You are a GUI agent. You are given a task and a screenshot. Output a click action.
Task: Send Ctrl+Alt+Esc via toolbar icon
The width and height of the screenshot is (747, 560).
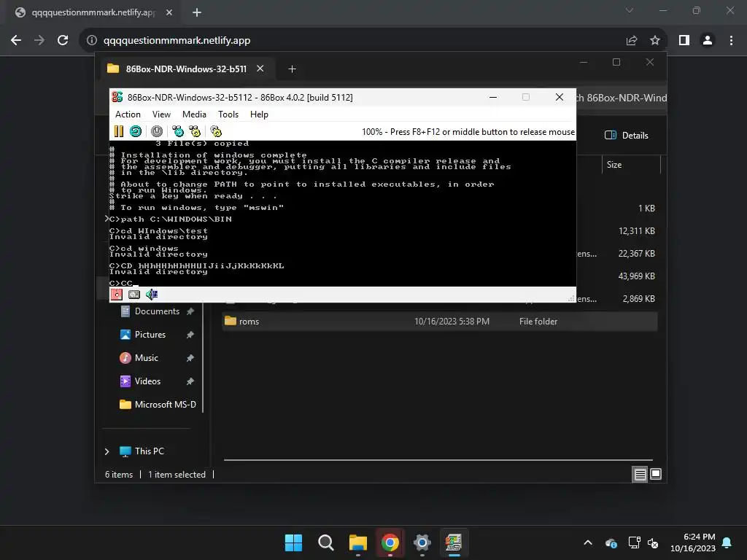point(195,131)
